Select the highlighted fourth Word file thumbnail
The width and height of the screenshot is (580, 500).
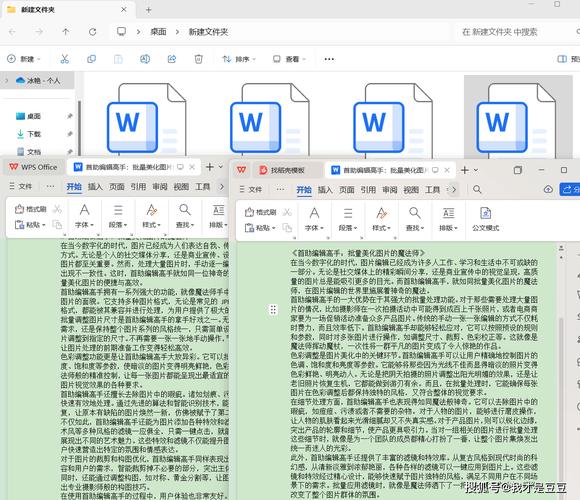[x=518, y=118]
